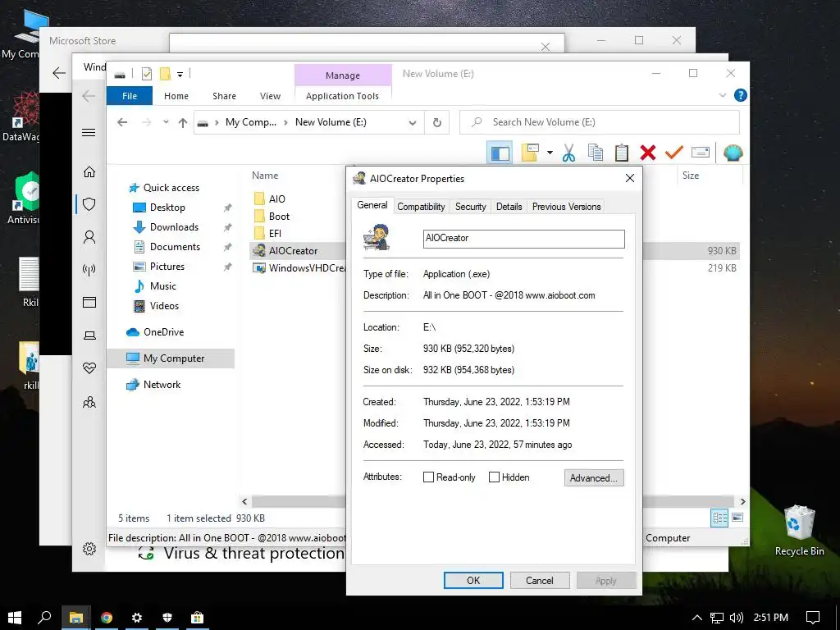
Task: Select Downloads in navigation pane
Action: [x=174, y=227]
